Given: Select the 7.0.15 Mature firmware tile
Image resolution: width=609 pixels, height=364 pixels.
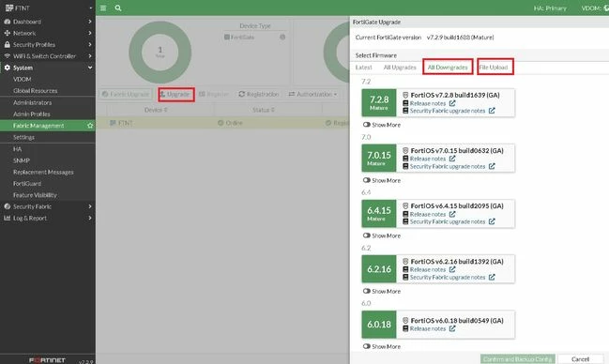Looking at the screenshot, I should tap(379, 159).
